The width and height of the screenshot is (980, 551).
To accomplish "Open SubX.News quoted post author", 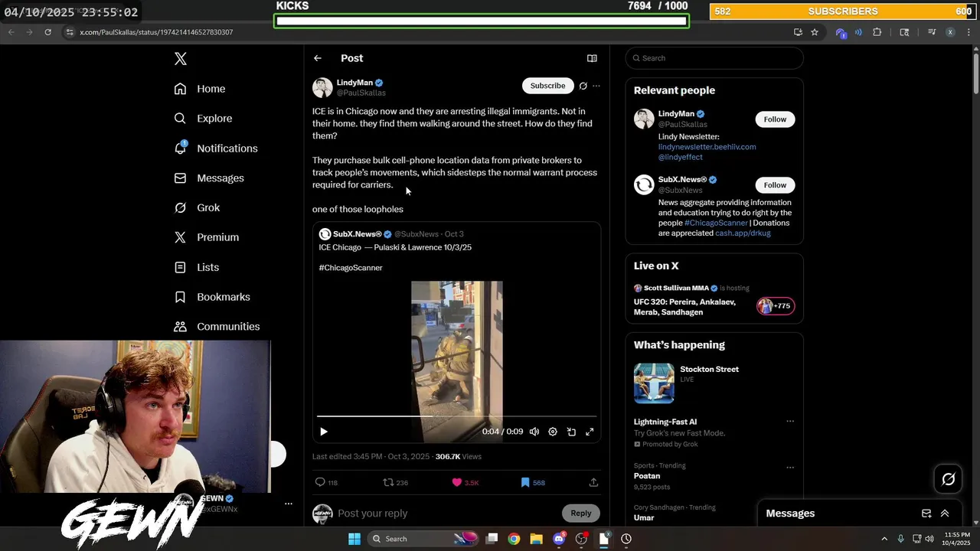I will tap(357, 234).
